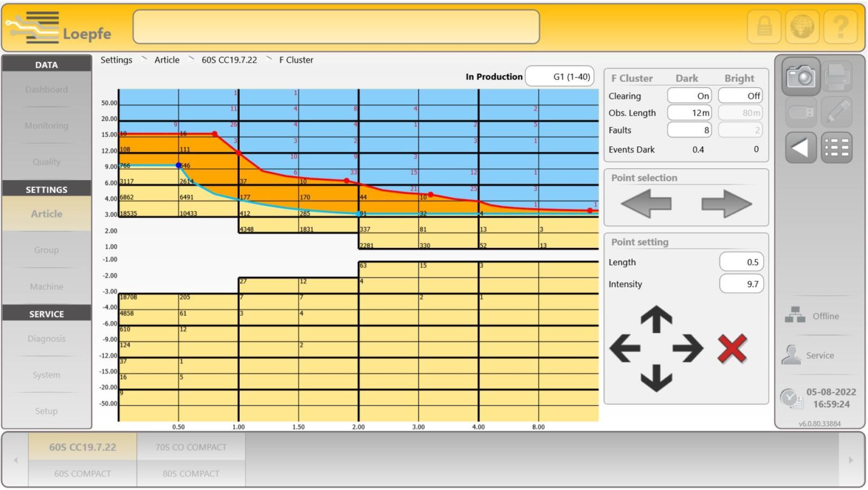Toggle Clearing for Dark to Off
Screen dimensions: 868x490
(x=690, y=96)
